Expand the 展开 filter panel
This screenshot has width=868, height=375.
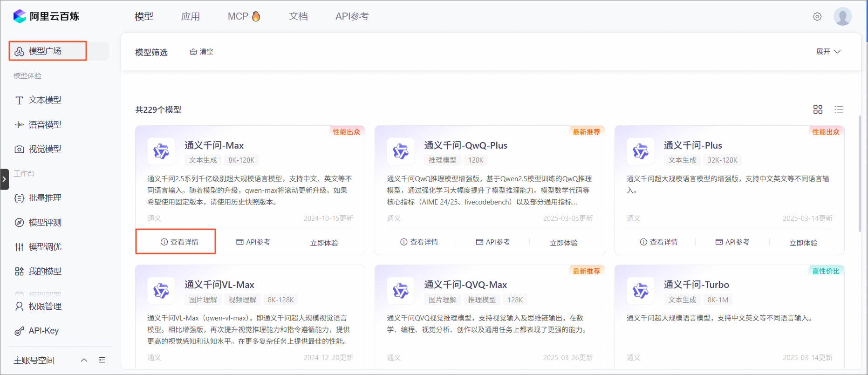pyautogui.click(x=828, y=52)
